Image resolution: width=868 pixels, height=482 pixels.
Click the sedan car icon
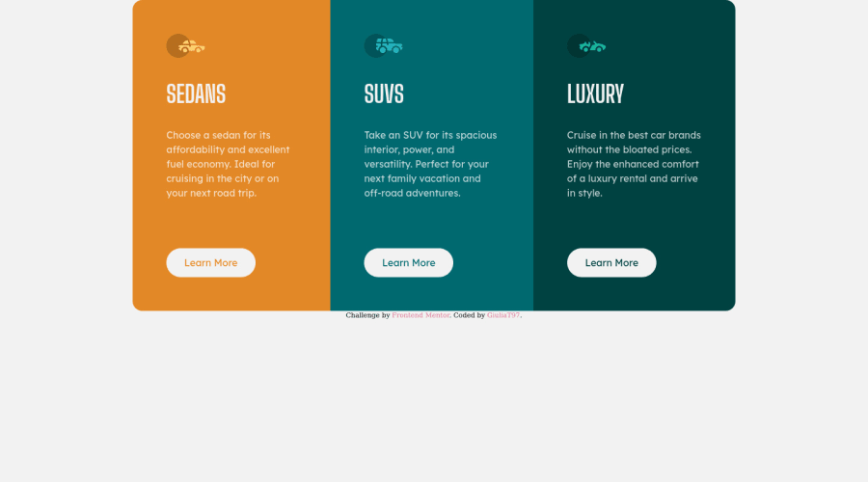pos(192,46)
